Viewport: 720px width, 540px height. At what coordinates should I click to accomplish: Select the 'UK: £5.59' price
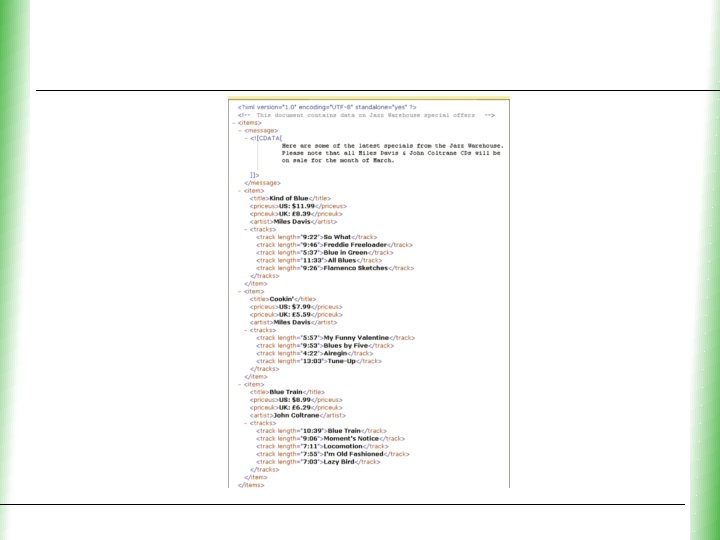click(x=295, y=315)
